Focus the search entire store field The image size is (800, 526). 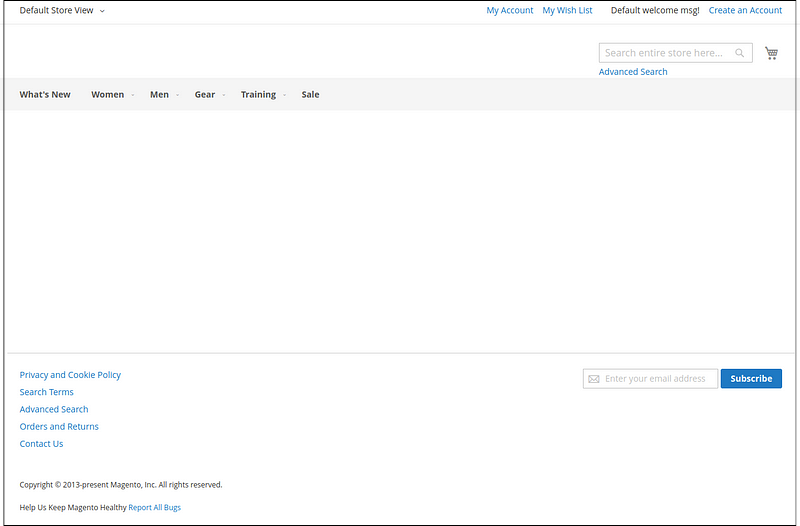point(667,53)
